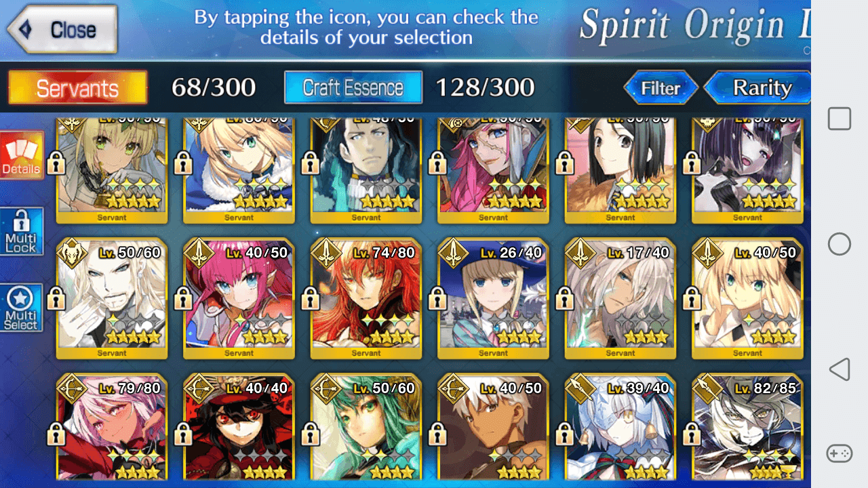Change the Rarity sort order

click(x=759, y=88)
